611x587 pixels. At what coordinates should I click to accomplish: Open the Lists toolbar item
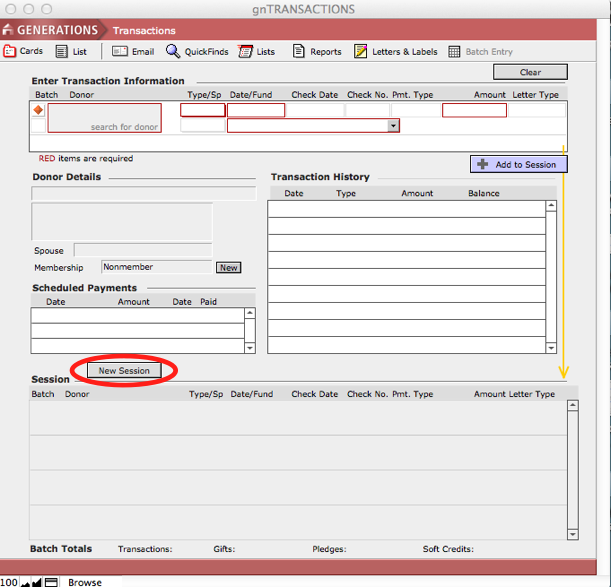[x=257, y=51]
